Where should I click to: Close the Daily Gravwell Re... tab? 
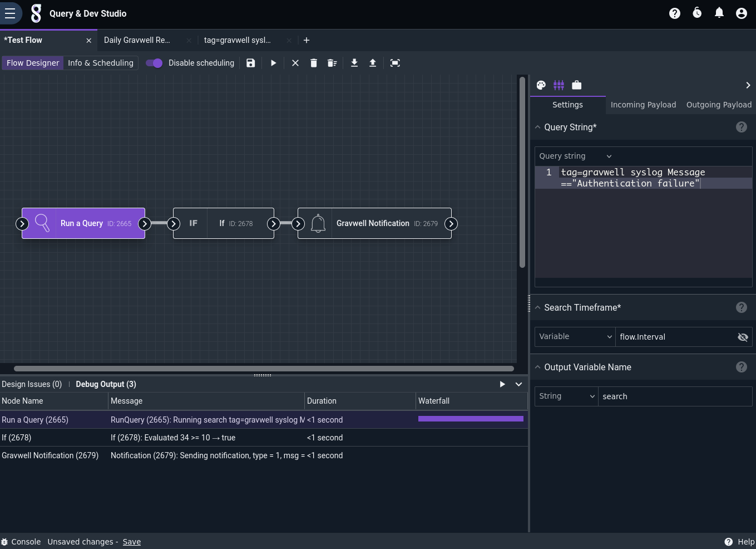click(189, 41)
